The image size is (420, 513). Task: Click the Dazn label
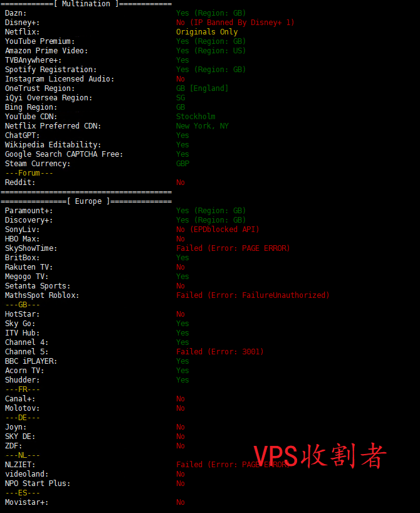click(x=16, y=13)
